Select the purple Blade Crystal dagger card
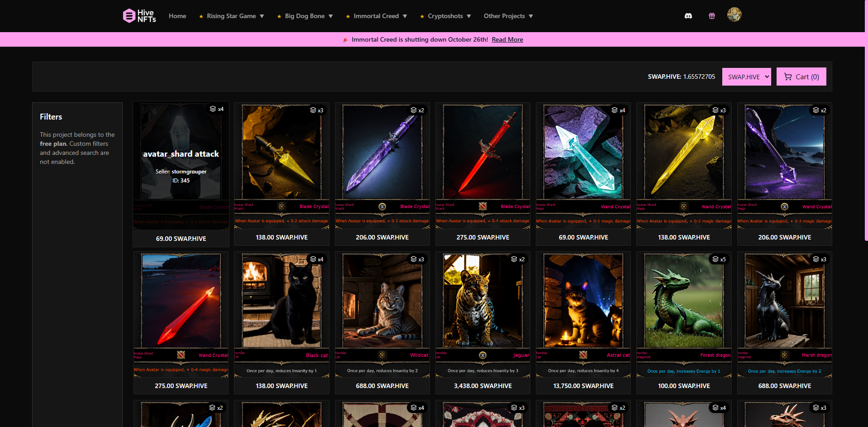The height and width of the screenshot is (427, 868). (x=382, y=152)
